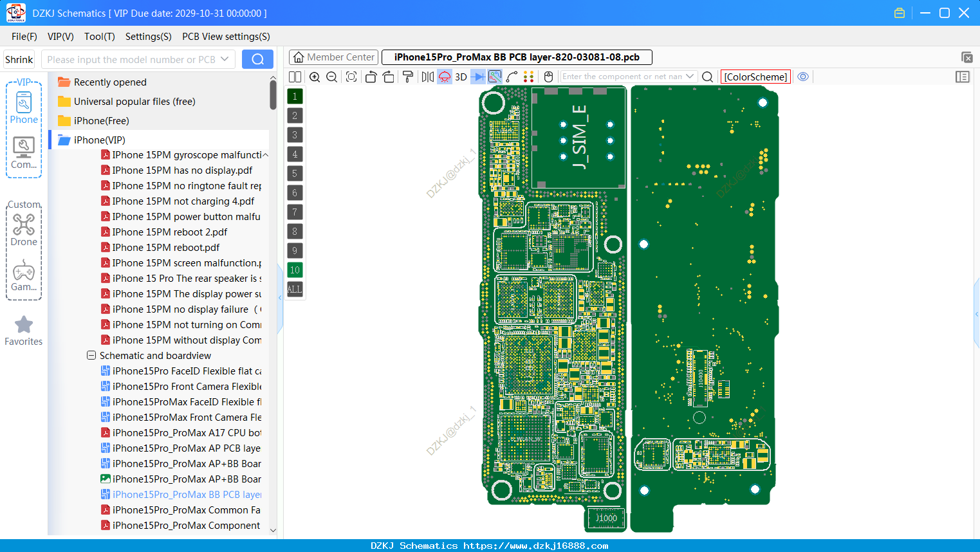The height and width of the screenshot is (552, 980).
Task: Show PCB layer 10
Action: click(295, 270)
